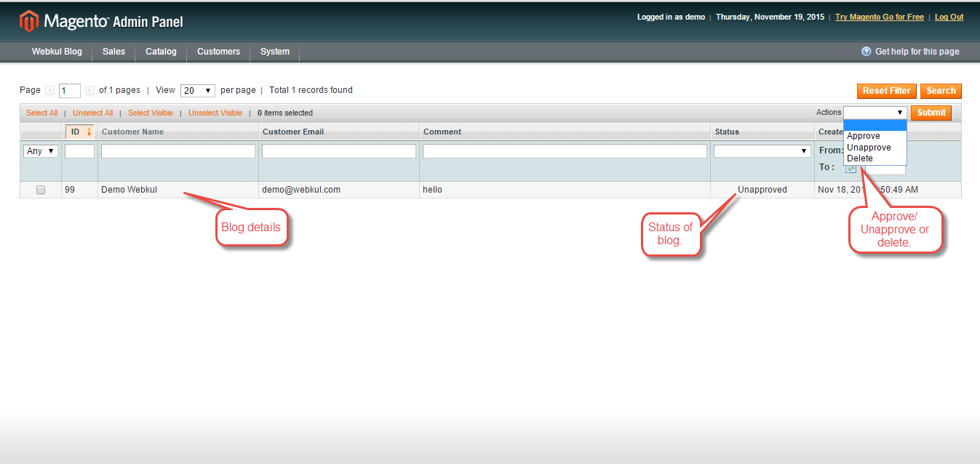Click the Magento logo icon
Viewport: 980px width, 466px height.
pos(28,21)
